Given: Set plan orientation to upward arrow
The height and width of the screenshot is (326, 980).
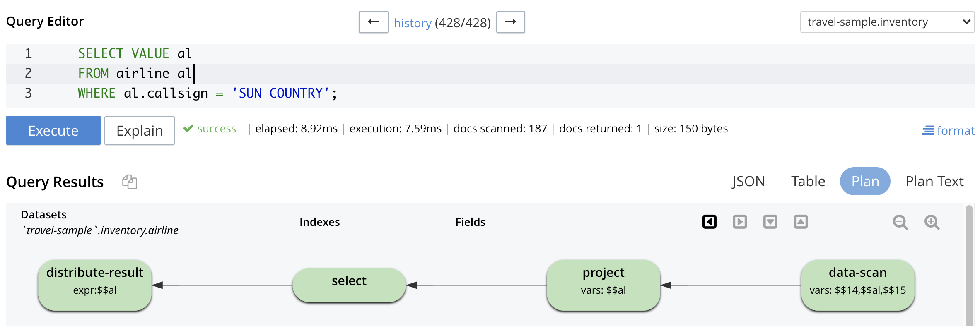Looking at the screenshot, I should click(801, 222).
